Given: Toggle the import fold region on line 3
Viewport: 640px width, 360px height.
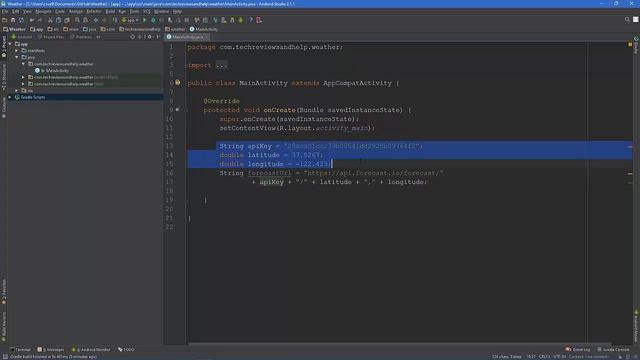Looking at the screenshot, I should [x=186, y=65].
